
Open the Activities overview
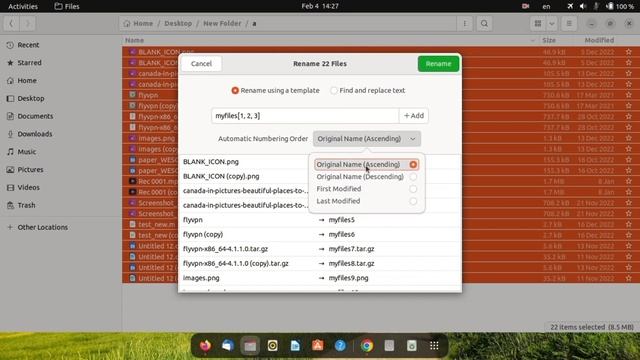pyautogui.click(x=23, y=6)
